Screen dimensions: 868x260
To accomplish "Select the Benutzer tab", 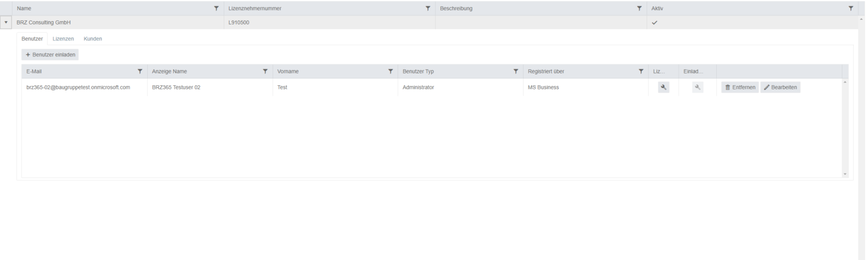I will (x=32, y=39).
